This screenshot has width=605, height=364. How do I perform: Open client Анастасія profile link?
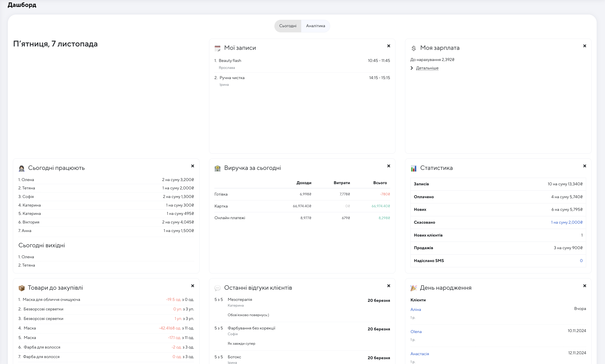[x=420, y=354]
